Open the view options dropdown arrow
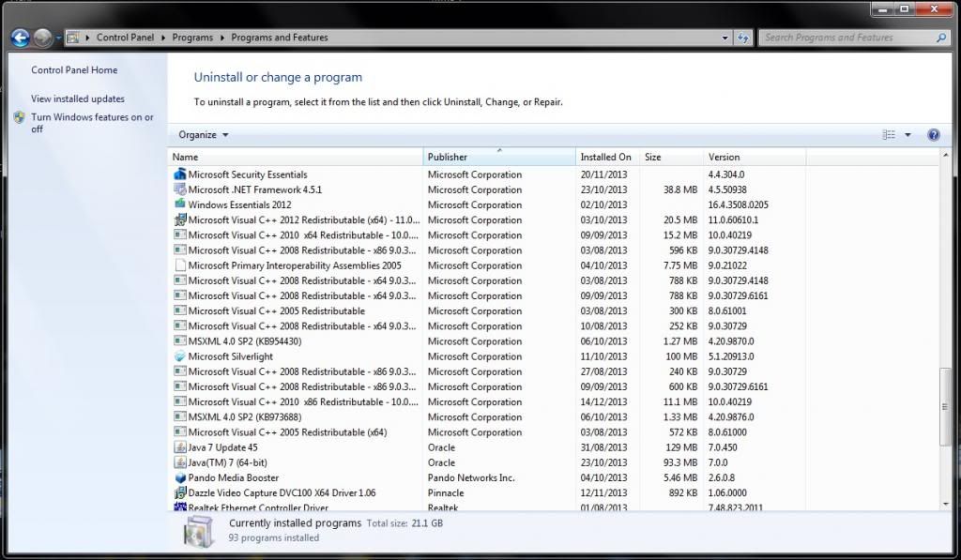 908,135
